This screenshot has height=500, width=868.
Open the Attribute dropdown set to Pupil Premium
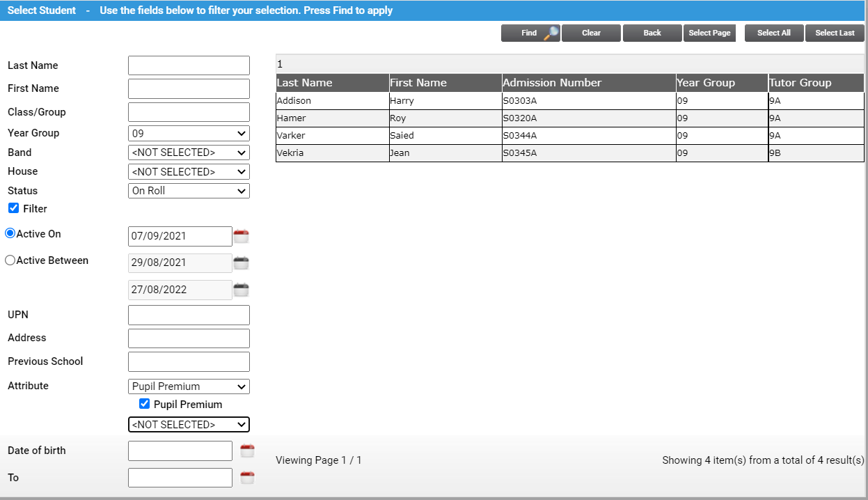pyautogui.click(x=188, y=386)
